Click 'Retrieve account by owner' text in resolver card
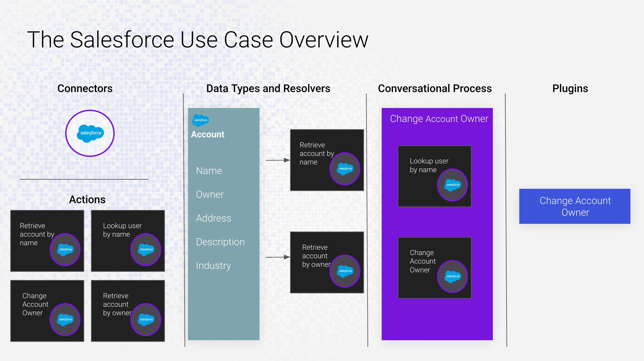 [316, 256]
